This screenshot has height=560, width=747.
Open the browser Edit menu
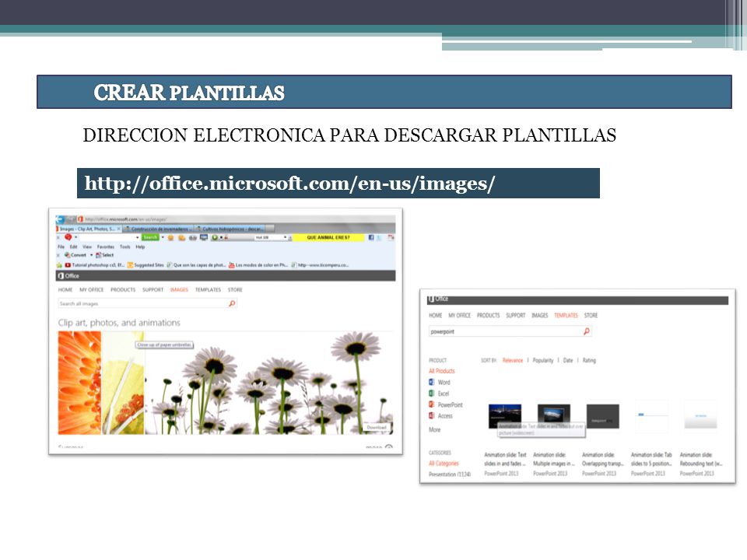(x=73, y=247)
